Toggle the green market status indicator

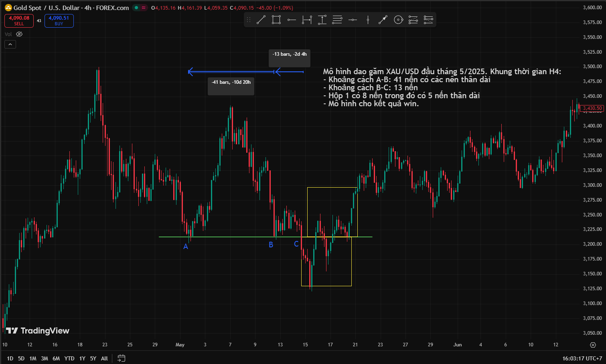(x=137, y=8)
